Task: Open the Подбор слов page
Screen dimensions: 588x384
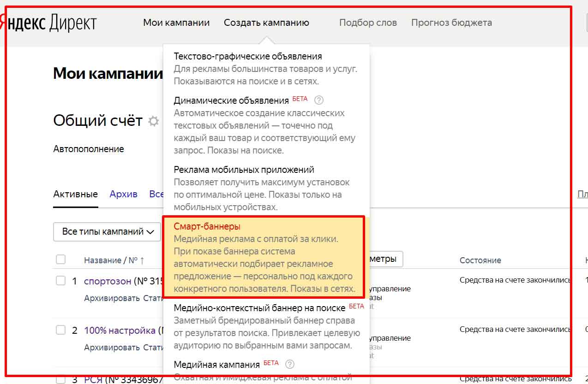Action: coord(368,23)
